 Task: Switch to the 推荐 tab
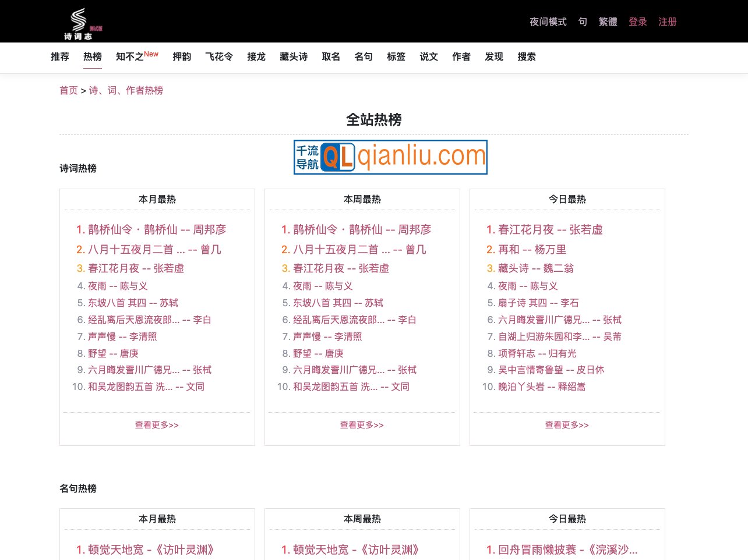pos(59,56)
